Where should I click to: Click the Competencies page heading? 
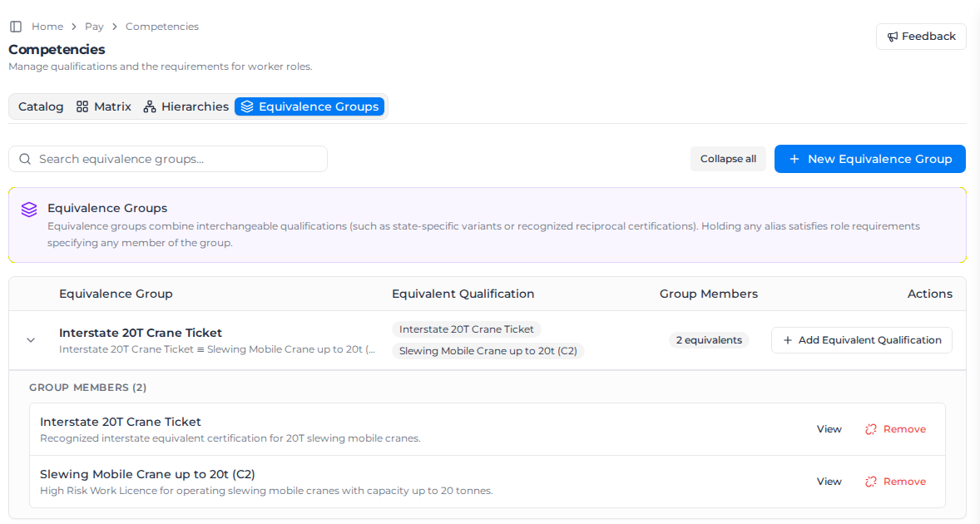click(x=57, y=49)
